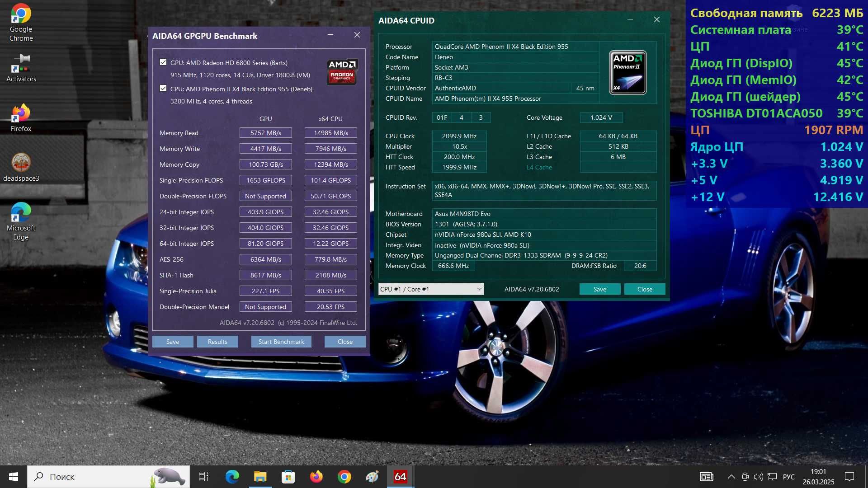Click the Meet Now tray icon

745,477
